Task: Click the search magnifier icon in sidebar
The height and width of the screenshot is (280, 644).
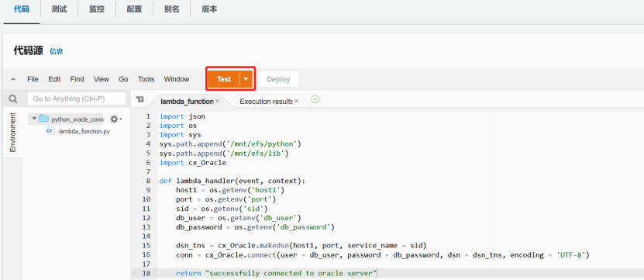Action: tap(13, 99)
